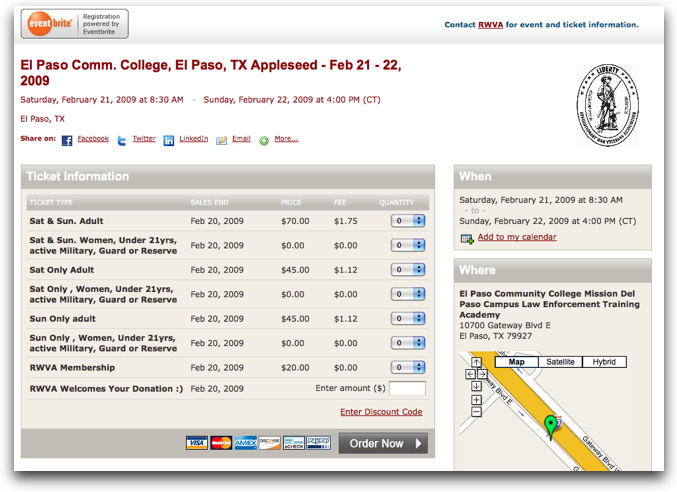Click the donation amount input field
The width and height of the screenshot is (677, 492).
[x=407, y=388]
